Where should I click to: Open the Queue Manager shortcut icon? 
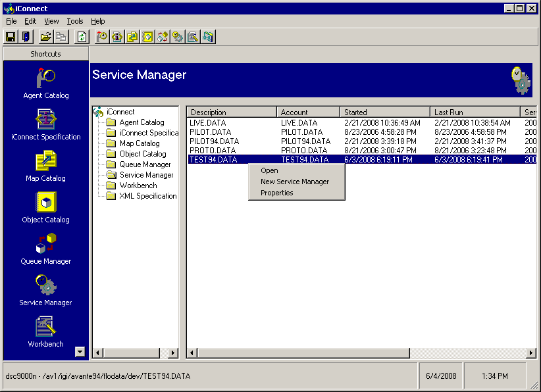point(46,245)
